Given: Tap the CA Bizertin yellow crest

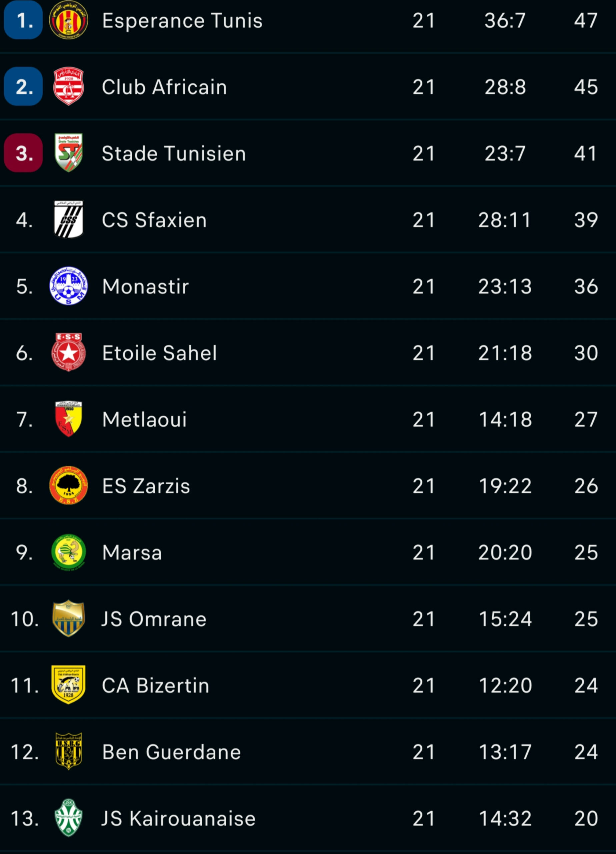Looking at the screenshot, I should pyautogui.click(x=68, y=685).
